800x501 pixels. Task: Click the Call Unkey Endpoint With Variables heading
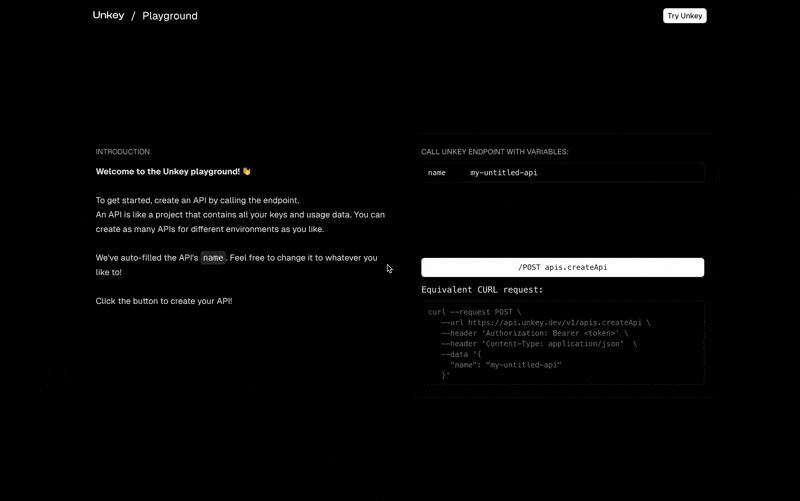[494, 152]
